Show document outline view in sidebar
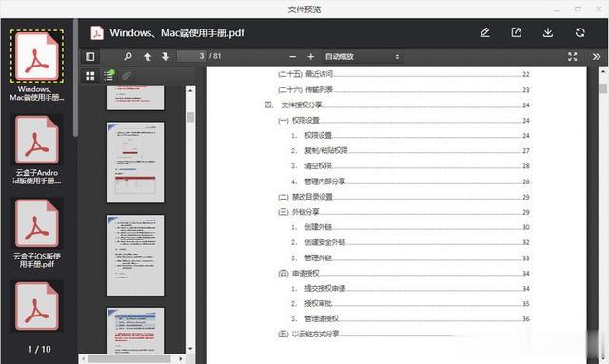 click(x=108, y=75)
